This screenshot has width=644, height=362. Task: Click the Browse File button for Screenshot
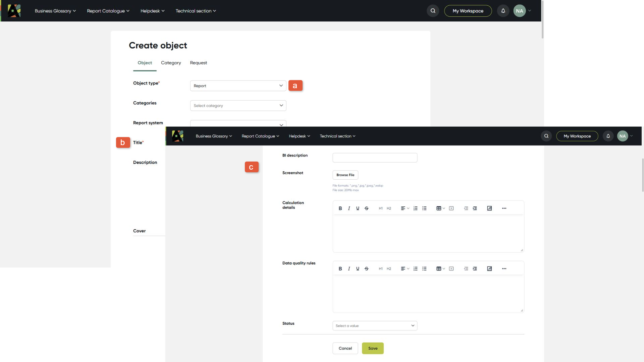point(345,175)
